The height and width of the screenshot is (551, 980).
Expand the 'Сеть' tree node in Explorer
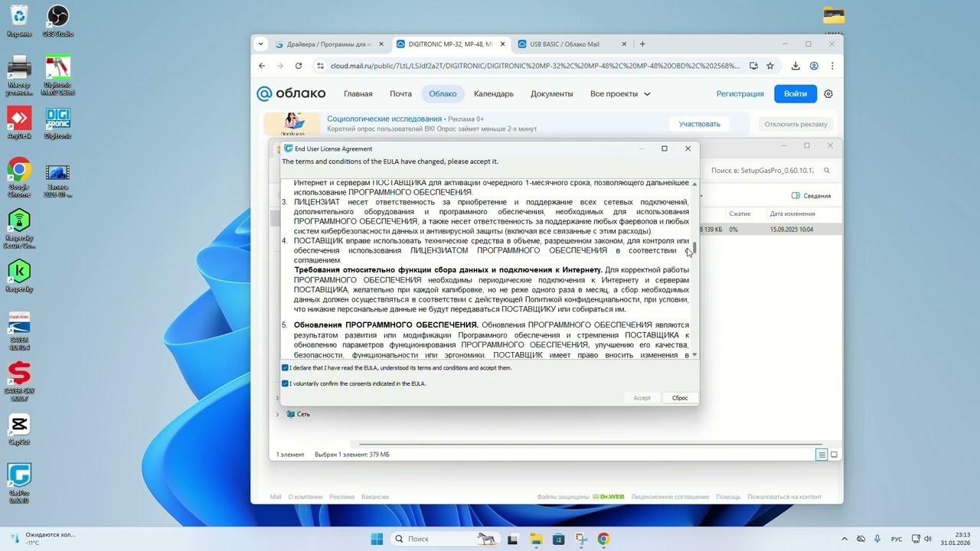277,414
